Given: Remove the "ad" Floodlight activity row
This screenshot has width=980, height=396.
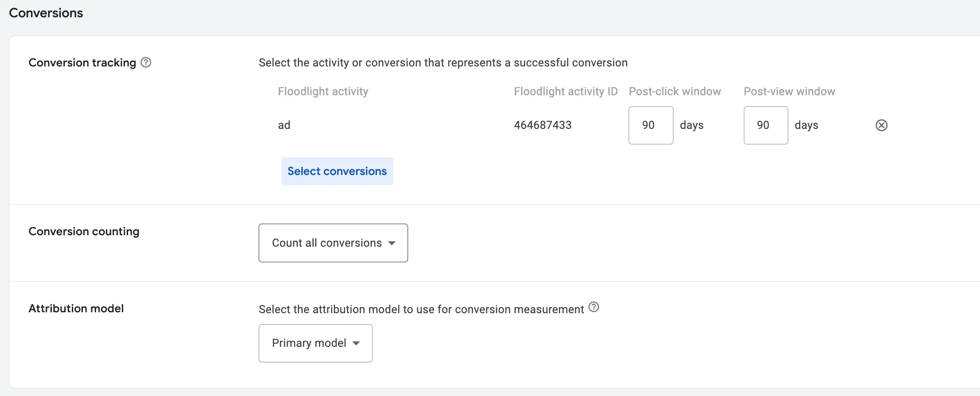Looking at the screenshot, I should 882,125.
